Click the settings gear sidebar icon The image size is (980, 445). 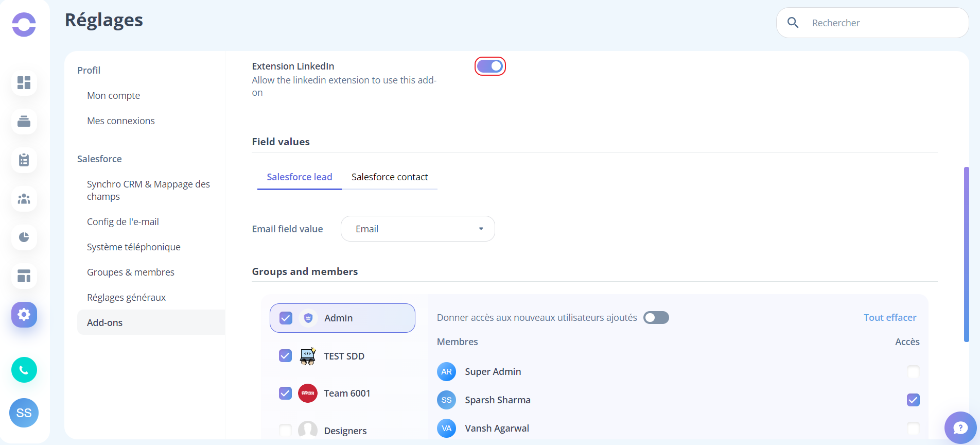(24, 315)
